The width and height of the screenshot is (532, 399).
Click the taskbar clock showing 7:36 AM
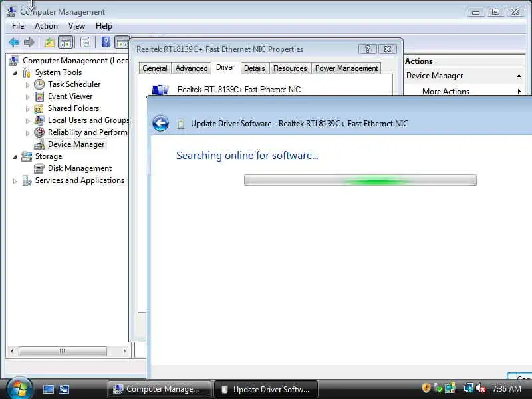pos(507,388)
